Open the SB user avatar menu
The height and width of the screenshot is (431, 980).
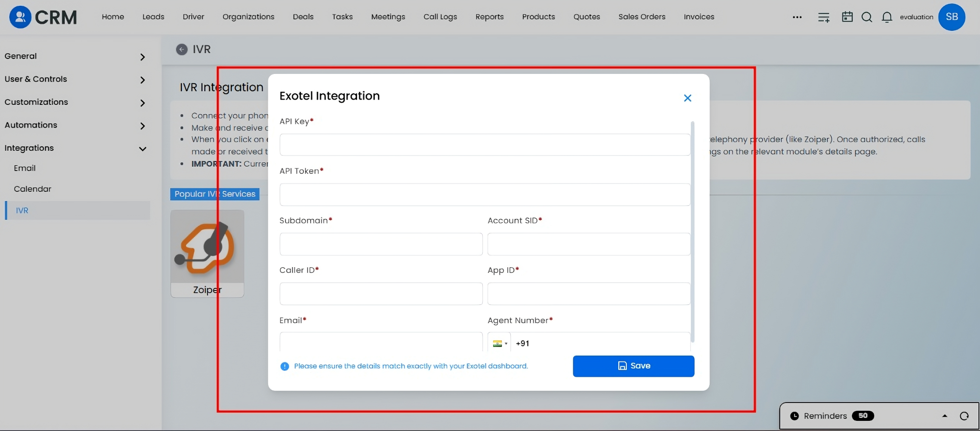tap(951, 17)
